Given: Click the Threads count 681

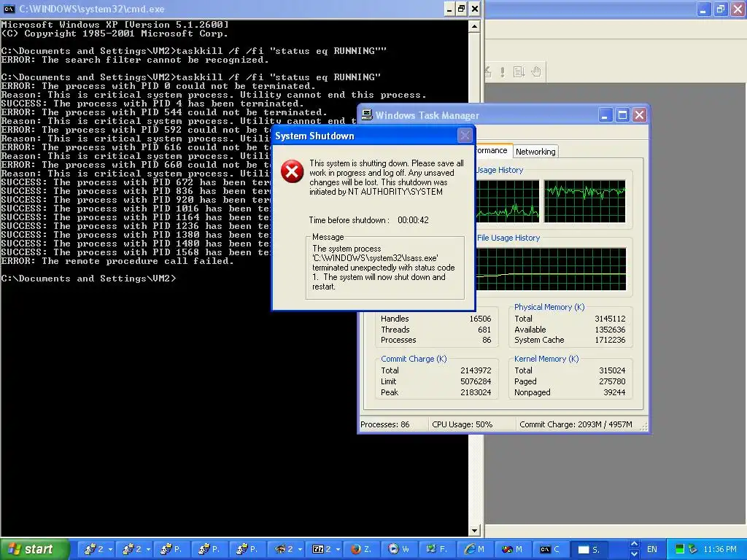Looking at the screenshot, I should pos(484,330).
